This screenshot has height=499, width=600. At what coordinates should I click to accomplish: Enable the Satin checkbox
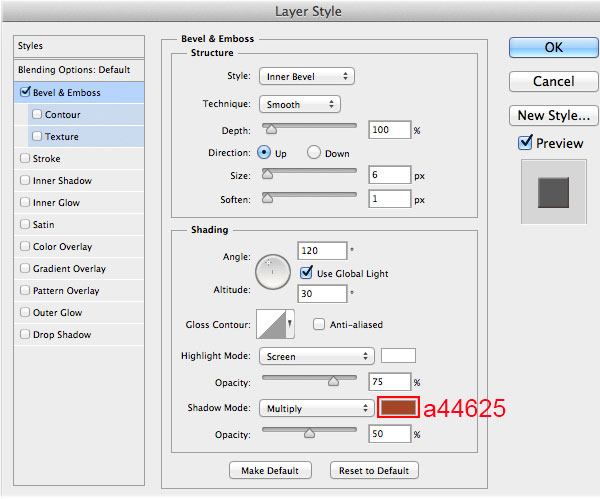24,224
